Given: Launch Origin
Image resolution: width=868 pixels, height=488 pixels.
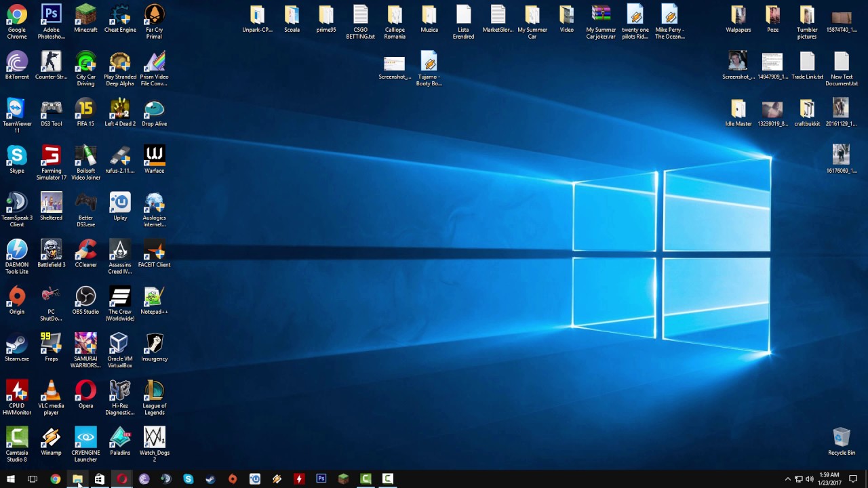Looking at the screenshot, I should coord(16,298).
